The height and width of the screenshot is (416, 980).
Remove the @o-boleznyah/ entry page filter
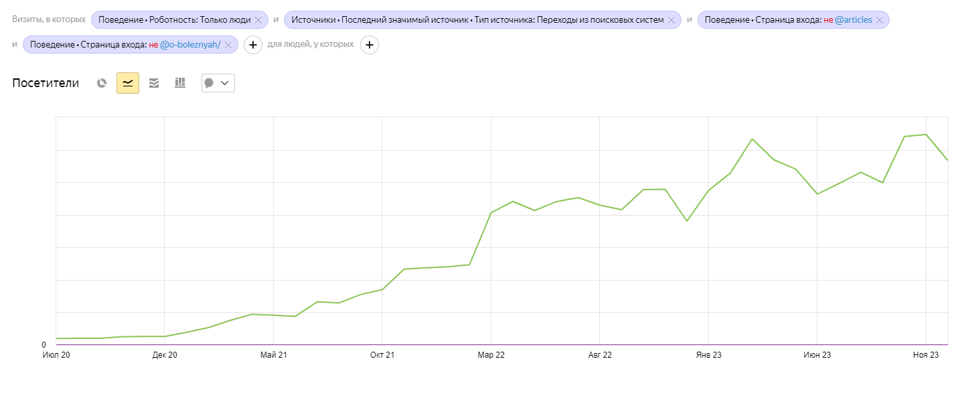pos(228,45)
